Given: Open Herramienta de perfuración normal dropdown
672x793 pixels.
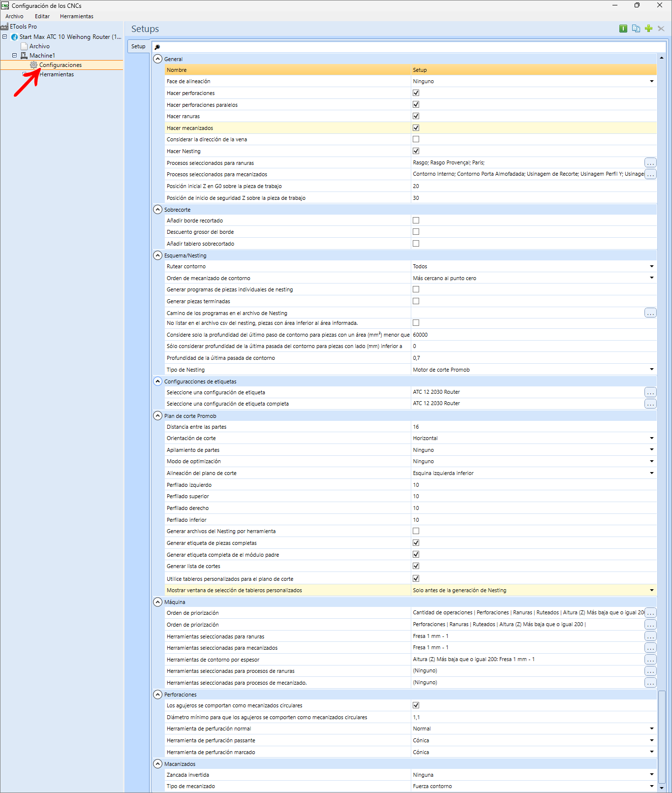Looking at the screenshot, I should [651, 729].
